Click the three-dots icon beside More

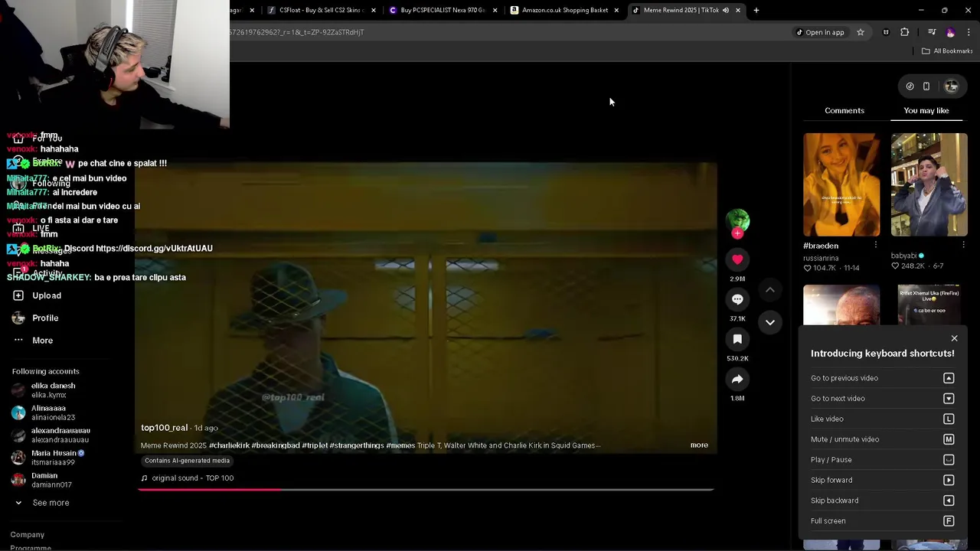coord(18,340)
